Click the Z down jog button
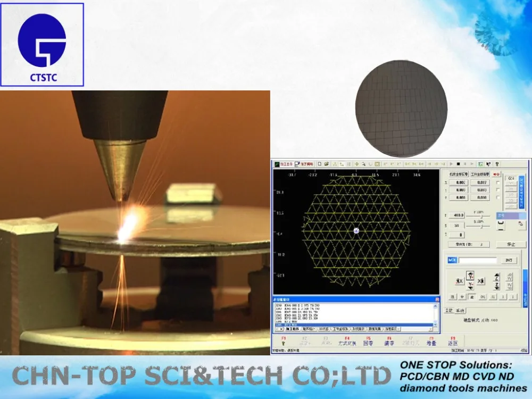Viewport: 532px width, 399px height. (x=497, y=286)
